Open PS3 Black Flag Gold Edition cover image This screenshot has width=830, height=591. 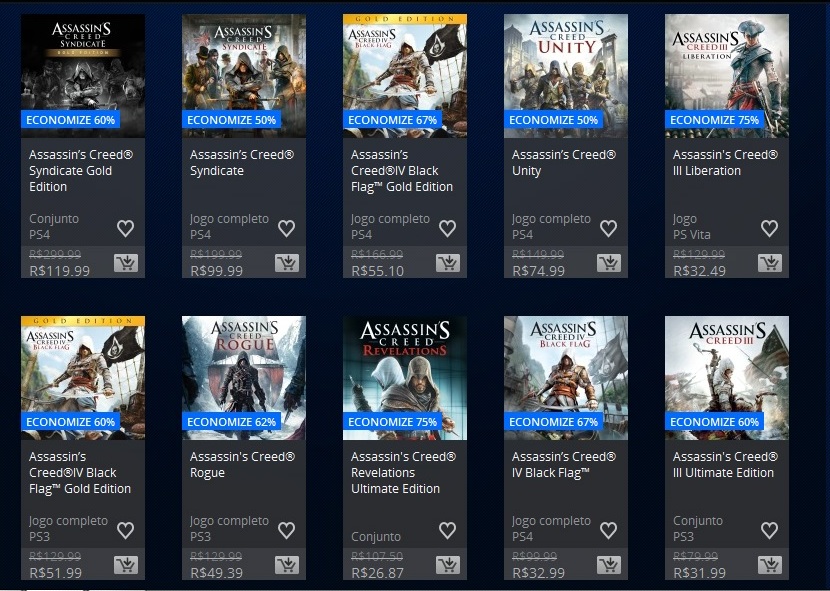83,378
